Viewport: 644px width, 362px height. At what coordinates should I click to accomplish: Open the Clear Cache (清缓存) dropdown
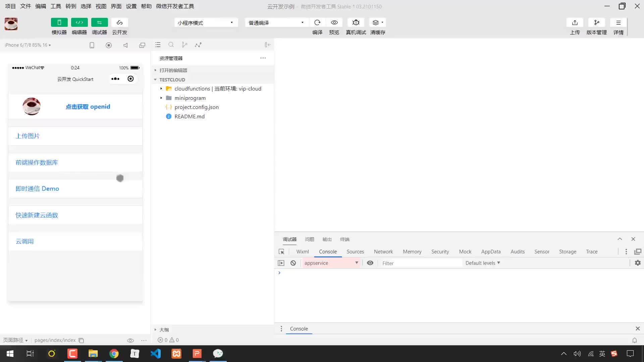coord(378,22)
